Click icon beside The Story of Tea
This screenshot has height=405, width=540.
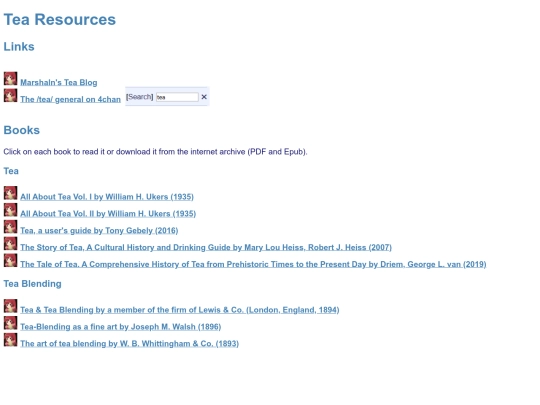pos(10,243)
